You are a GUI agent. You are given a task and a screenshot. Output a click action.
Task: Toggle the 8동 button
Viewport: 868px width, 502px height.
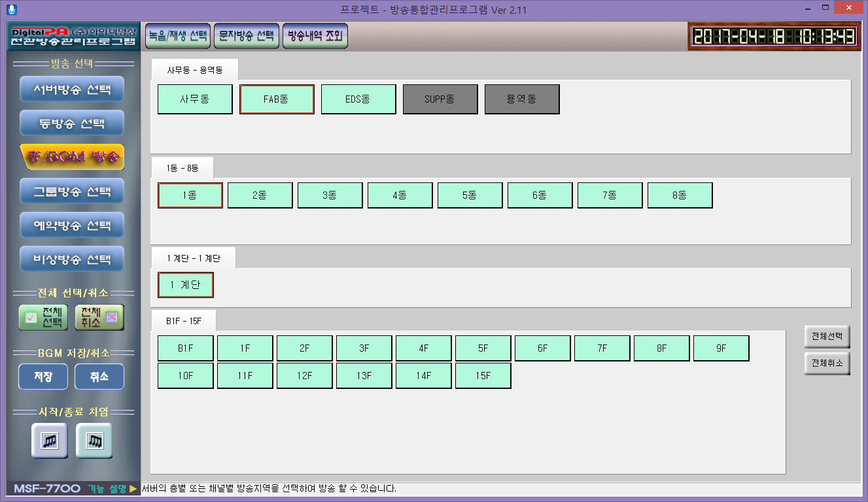[680, 195]
